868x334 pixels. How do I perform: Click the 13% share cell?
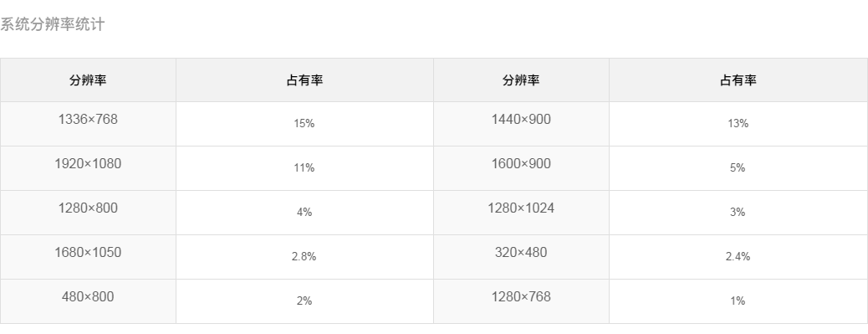click(x=738, y=124)
